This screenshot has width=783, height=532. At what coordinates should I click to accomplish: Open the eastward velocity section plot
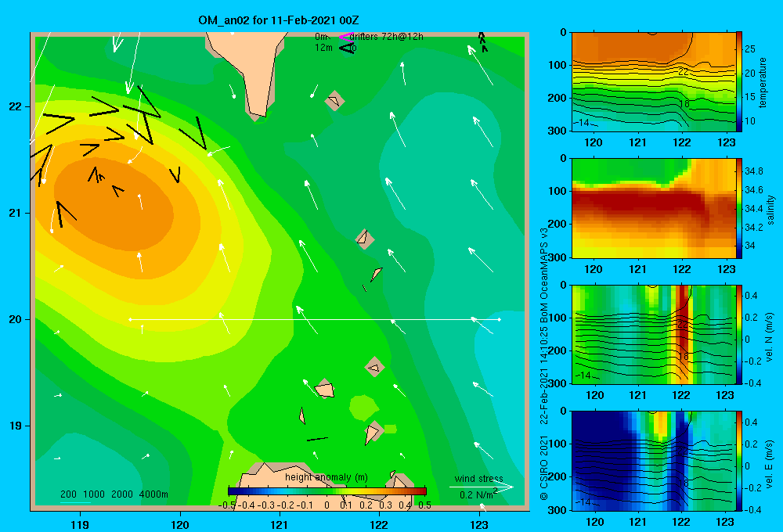click(x=654, y=461)
